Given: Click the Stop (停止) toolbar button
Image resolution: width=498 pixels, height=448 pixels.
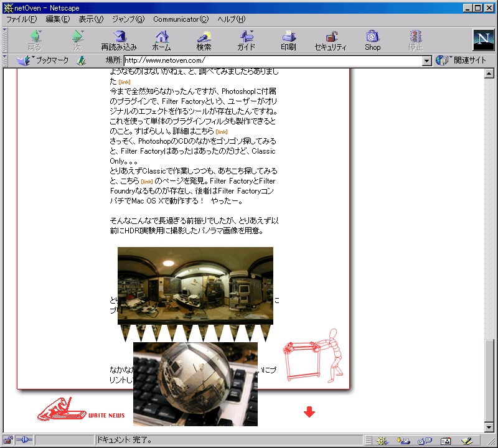Looking at the screenshot, I should (415, 40).
